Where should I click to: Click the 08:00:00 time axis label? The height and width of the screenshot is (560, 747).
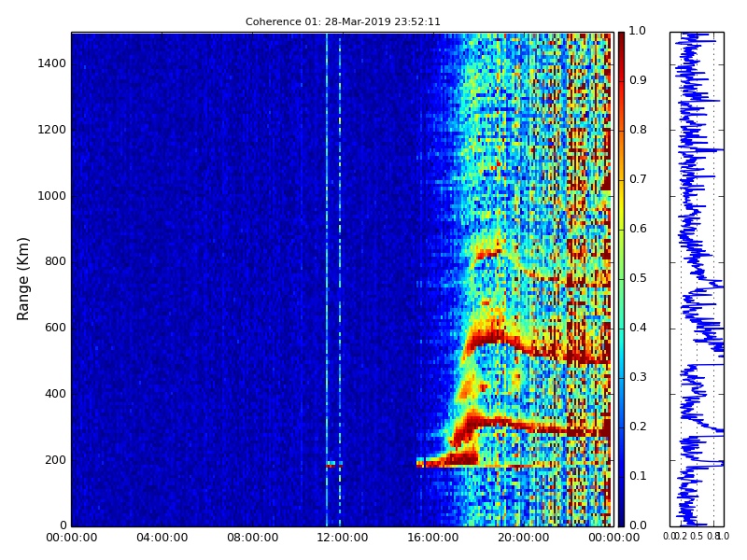pos(252,538)
